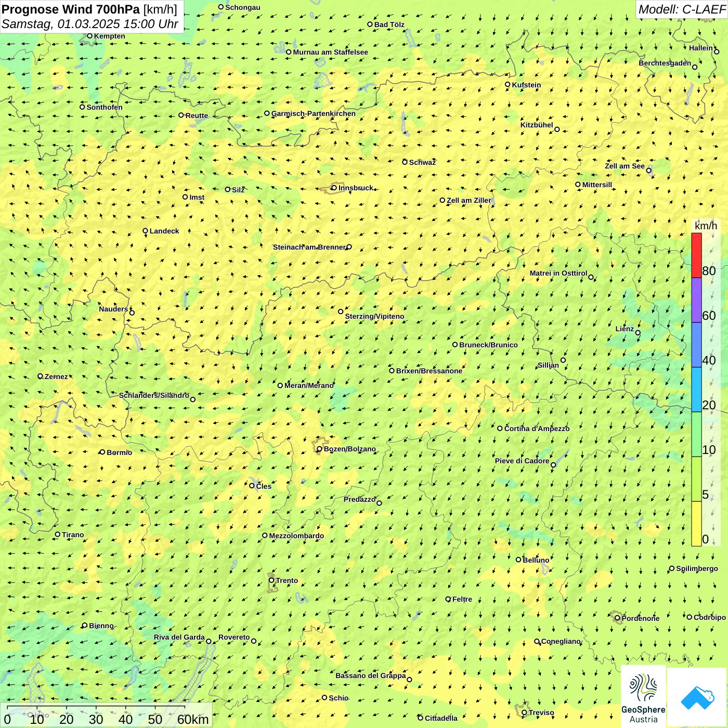Click the 'Modell: C-LAEF' label

click(x=682, y=9)
